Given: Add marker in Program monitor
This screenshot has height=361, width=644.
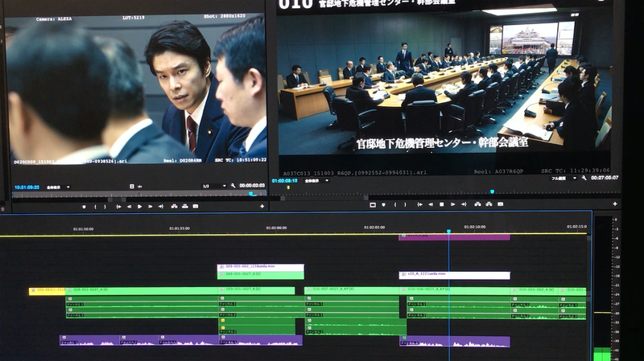Looking at the screenshot, I should click(x=384, y=205).
